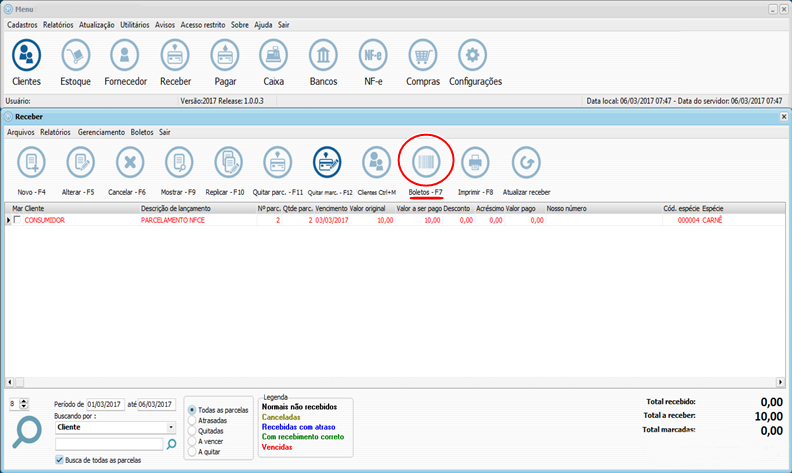Screen dimensions: 792x473
Task: Tick the CONSUMIDOR row Mar checkbox
Action: (x=18, y=220)
